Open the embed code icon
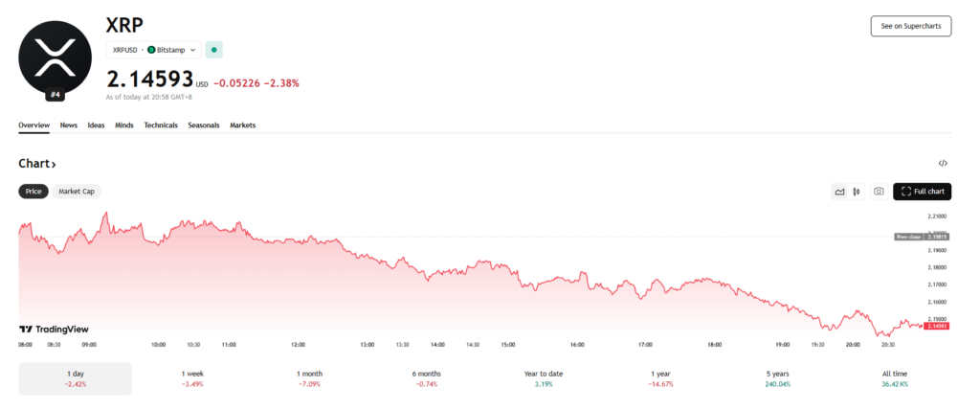Image resolution: width=980 pixels, height=410 pixels. (x=943, y=164)
